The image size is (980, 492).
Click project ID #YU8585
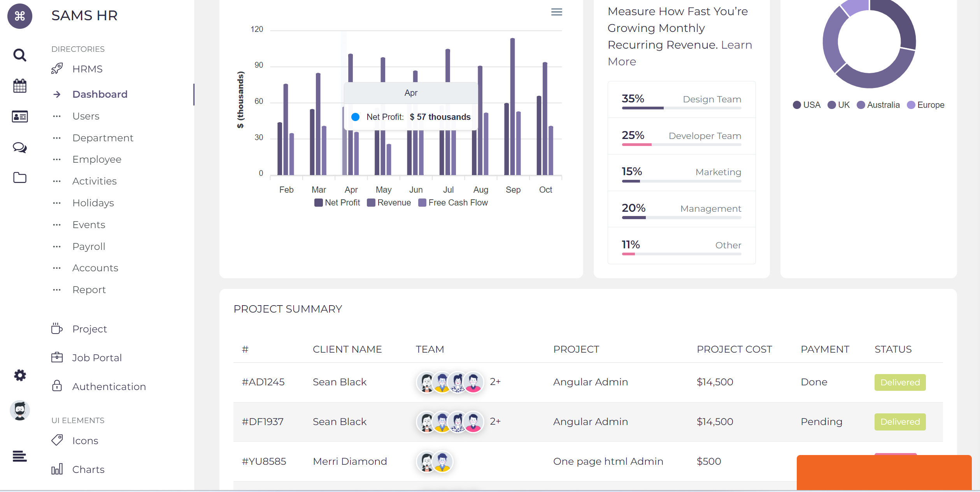click(264, 461)
